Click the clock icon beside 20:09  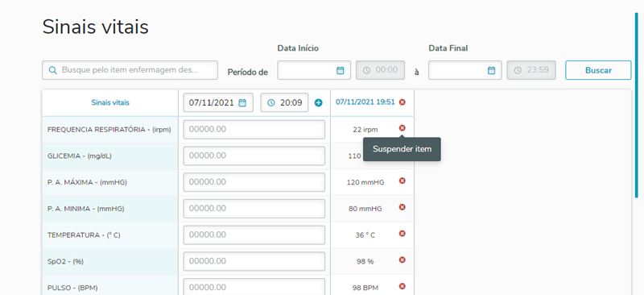tap(270, 103)
